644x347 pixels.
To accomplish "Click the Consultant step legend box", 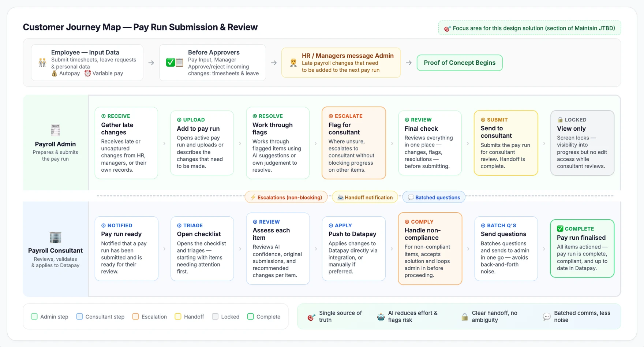I will pos(79,317).
